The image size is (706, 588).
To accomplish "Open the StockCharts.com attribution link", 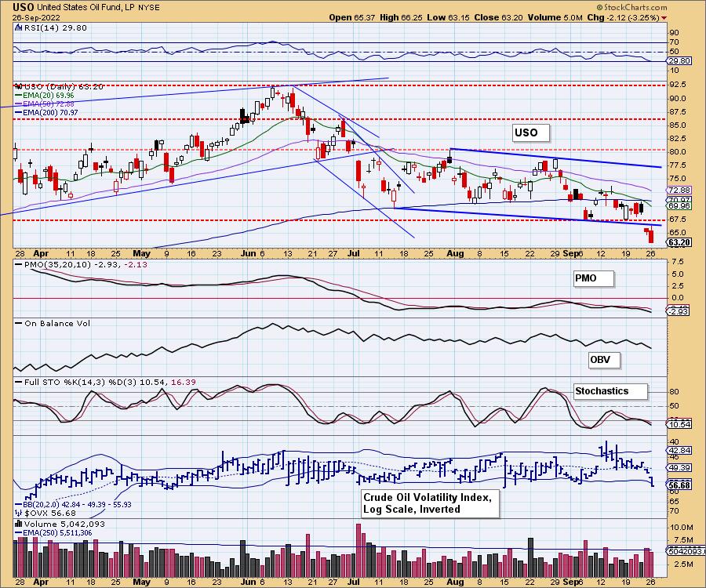I will pyautogui.click(x=631, y=7).
